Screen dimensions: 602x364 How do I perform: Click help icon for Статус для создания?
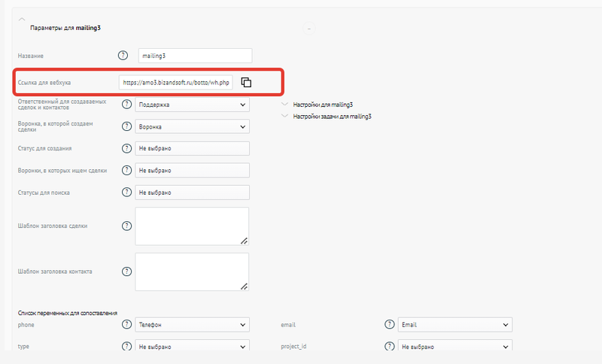point(126,148)
